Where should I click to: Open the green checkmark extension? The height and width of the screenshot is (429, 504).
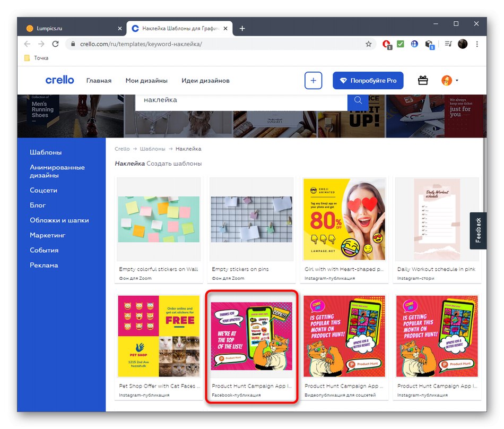[400, 44]
